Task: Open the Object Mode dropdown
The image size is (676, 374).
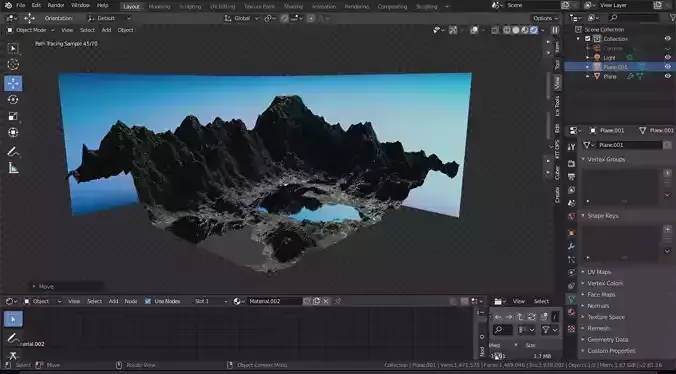Action: click(x=30, y=30)
